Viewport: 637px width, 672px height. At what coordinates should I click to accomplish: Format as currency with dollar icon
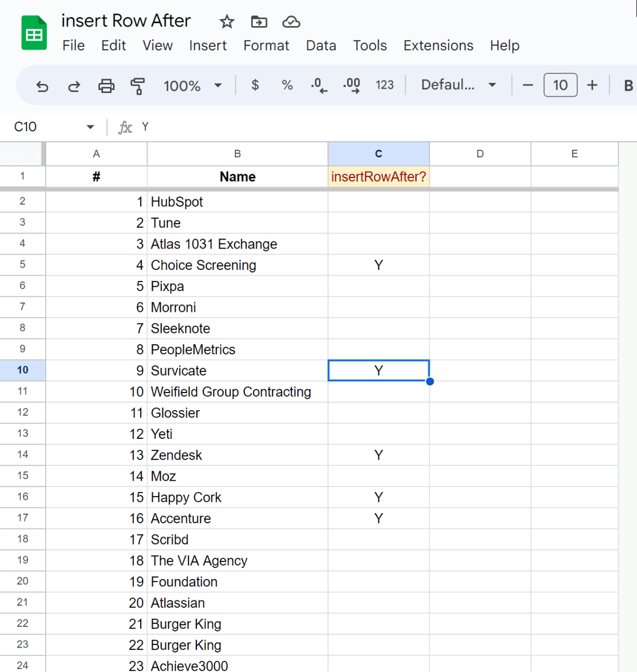click(x=255, y=85)
